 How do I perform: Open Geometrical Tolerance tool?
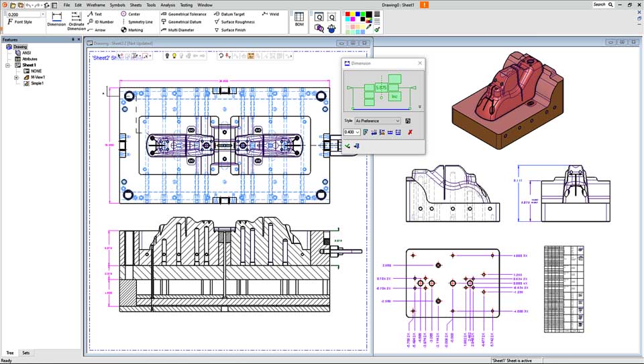click(x=184, y=14)
